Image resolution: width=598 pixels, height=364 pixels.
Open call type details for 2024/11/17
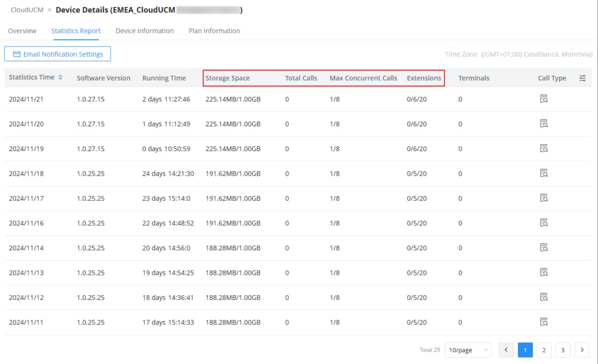[x=544, y=198]
